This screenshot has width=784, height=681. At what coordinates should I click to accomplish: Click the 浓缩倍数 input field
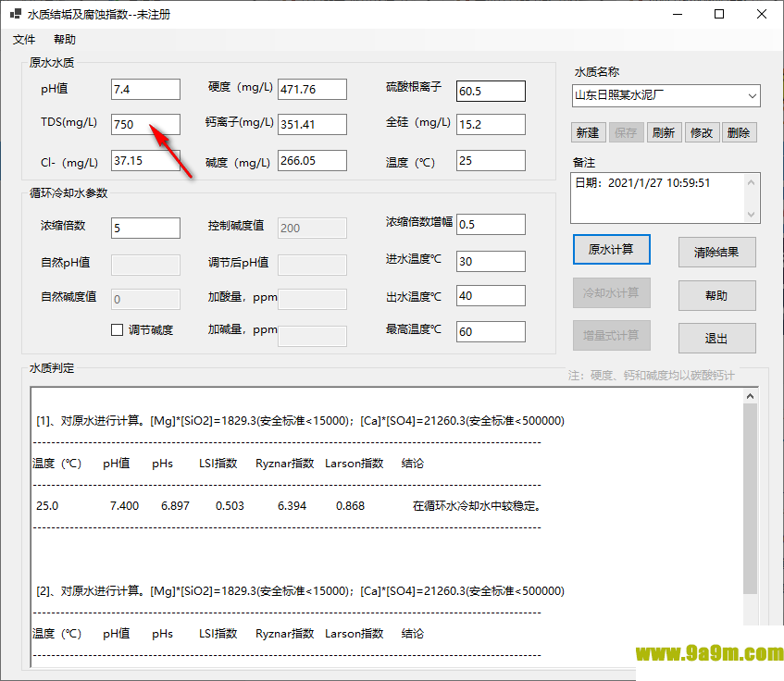[145, 228]
